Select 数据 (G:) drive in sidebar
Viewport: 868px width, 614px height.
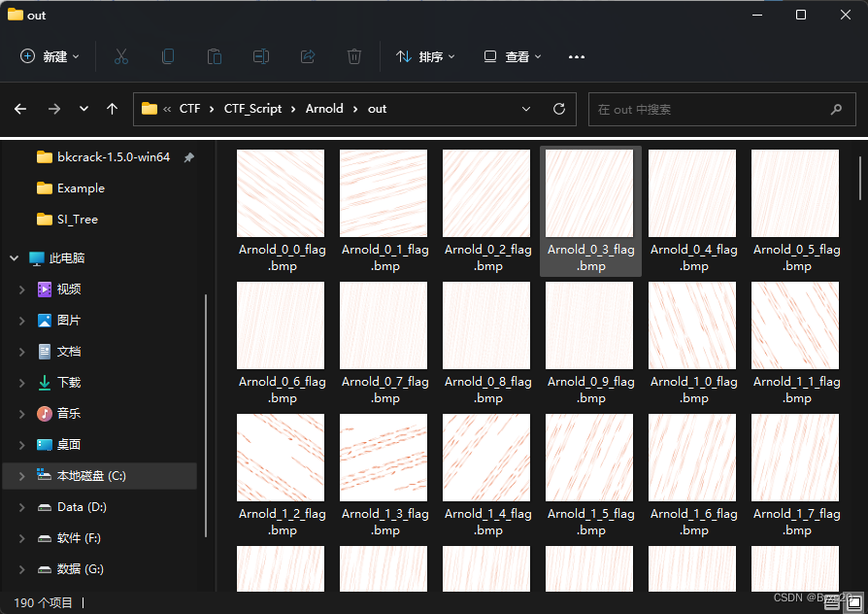pos(70,569)
